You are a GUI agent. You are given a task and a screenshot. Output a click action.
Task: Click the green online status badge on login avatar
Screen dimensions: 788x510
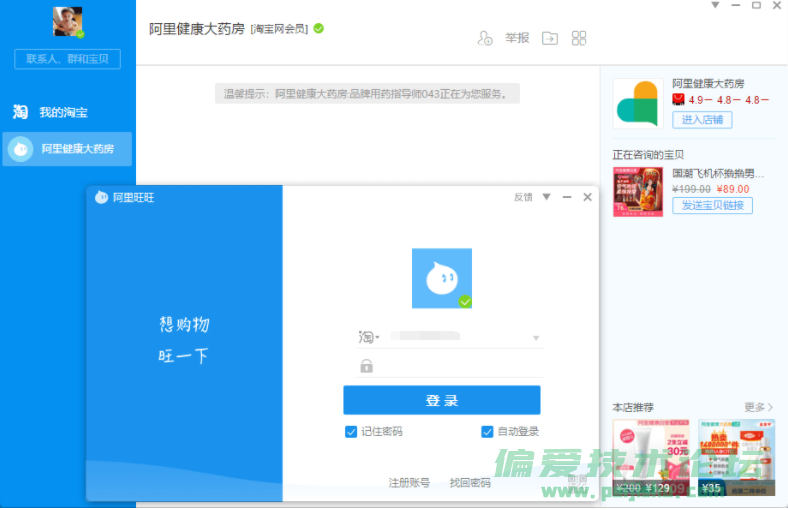coord(465,301)
